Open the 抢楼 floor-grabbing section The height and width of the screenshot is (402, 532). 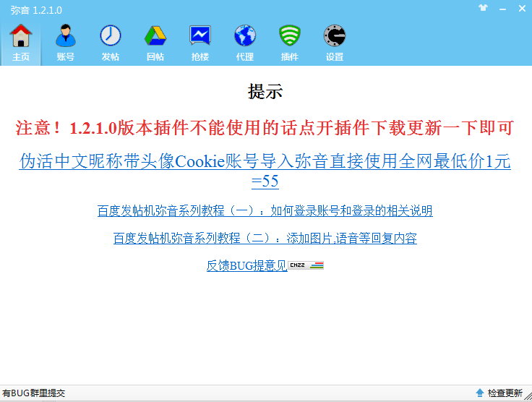click(x=199, y=43)
